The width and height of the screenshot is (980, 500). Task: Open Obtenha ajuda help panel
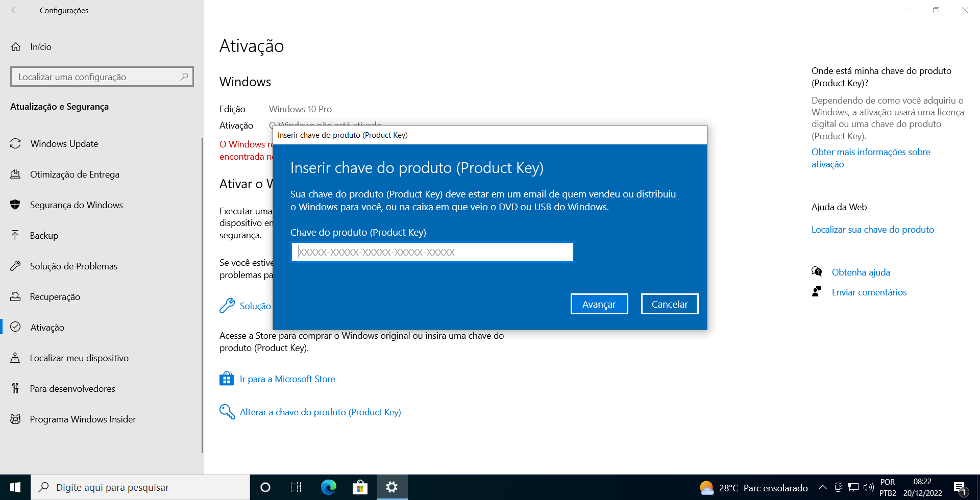click(x=861, y=272)
